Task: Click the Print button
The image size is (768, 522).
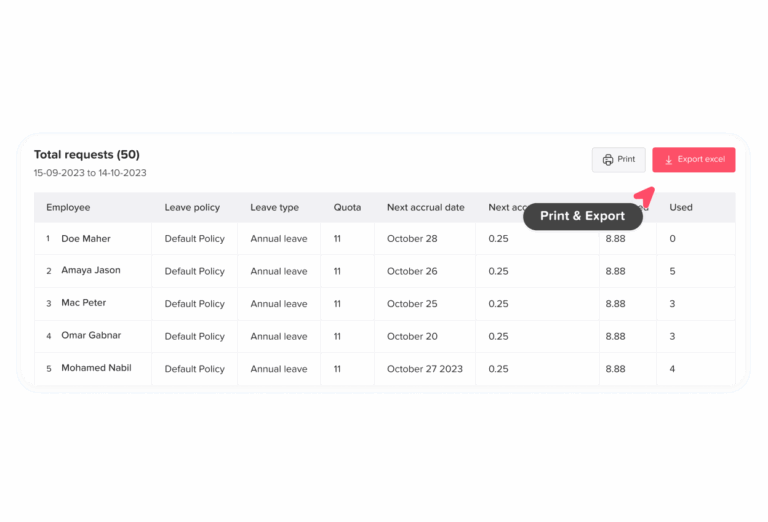Action: pyautogui.click(x=619, y=160)
